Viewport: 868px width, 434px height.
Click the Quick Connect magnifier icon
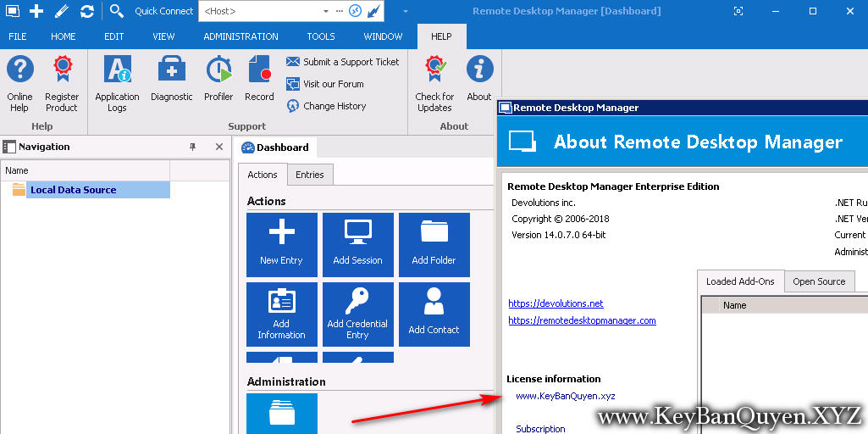[116, 11]
